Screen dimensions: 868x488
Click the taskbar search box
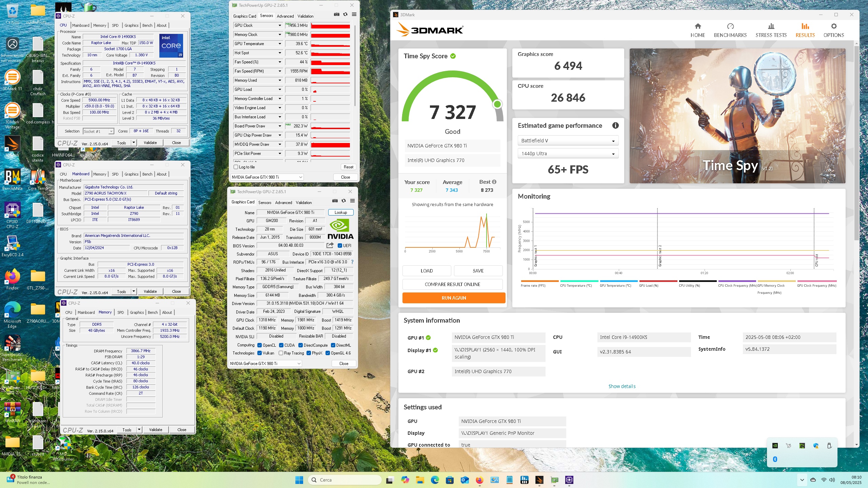[x=345, y=480]
